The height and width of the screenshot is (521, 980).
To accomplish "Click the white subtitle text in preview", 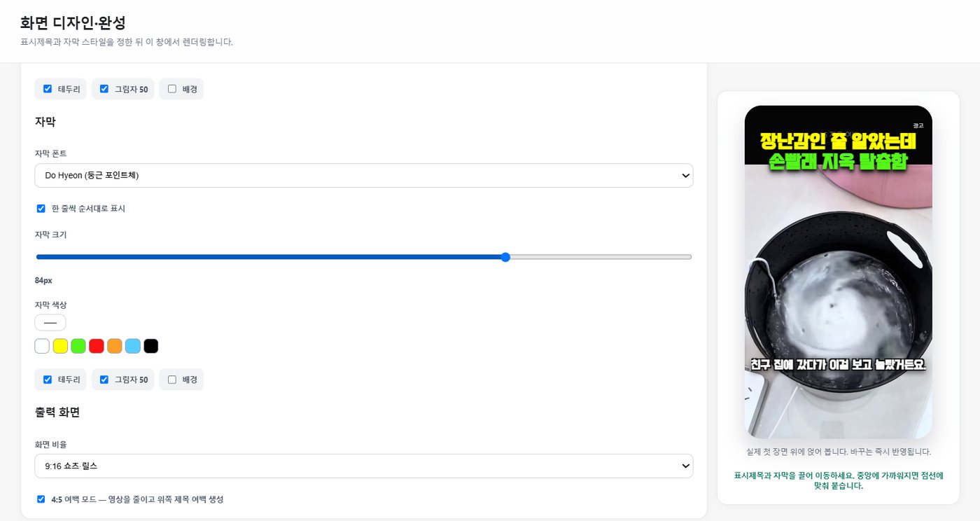I will pyautogui.click(x=838, y=365).
